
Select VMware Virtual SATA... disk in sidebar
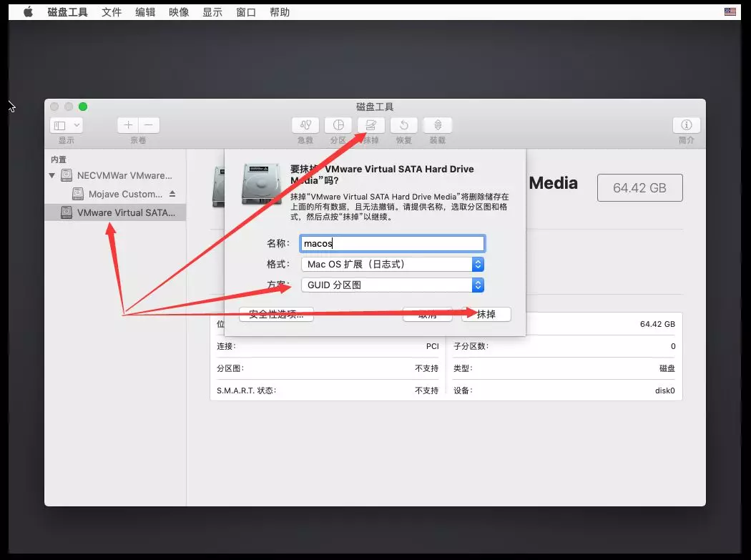[x=115, y=212]
